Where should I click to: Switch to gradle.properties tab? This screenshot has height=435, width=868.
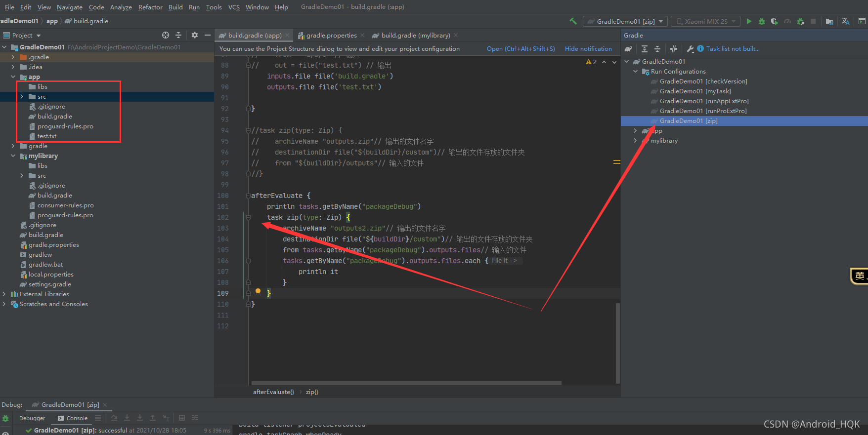(331, 35)
